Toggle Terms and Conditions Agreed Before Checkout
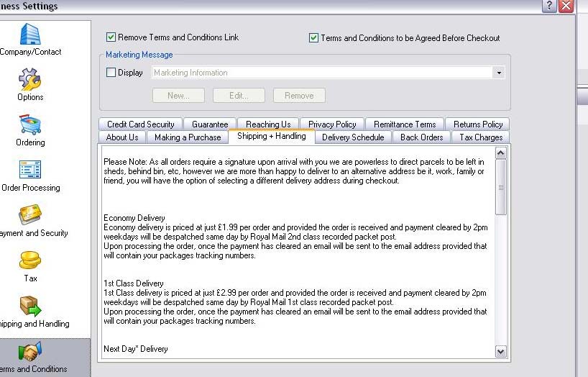The image size is (588, 377). pyautogui.click(x=314, y=38)
